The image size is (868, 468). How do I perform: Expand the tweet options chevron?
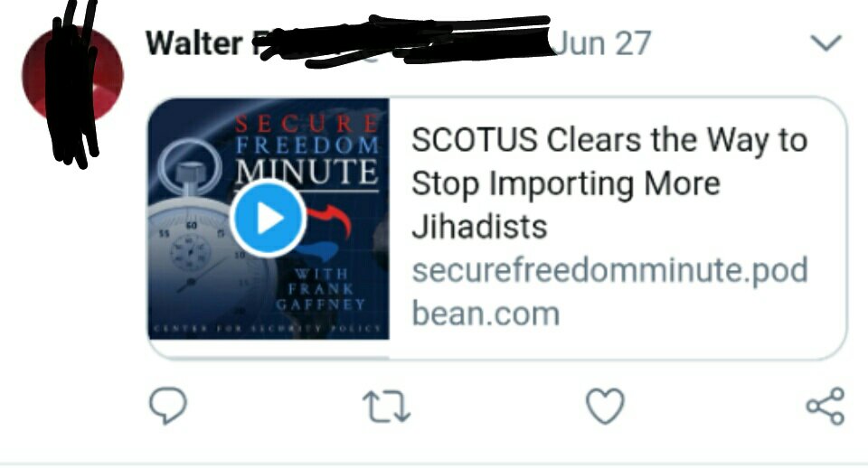(x=826, y=42)
